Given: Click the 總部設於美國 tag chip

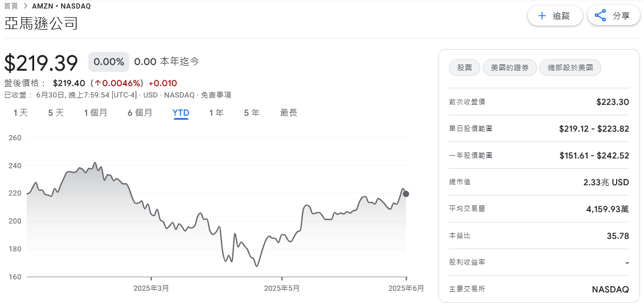Looking at the screenshot, I should pos(570,68).
